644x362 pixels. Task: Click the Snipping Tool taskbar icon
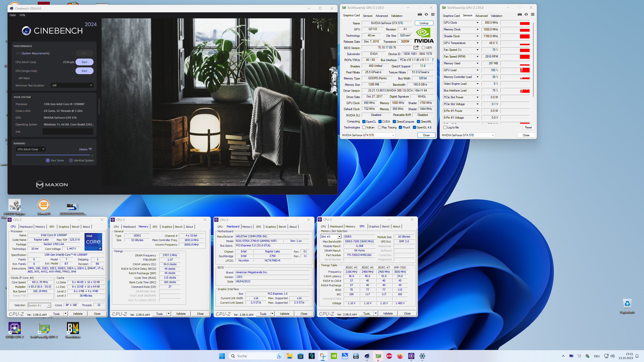tap(323, 356)
